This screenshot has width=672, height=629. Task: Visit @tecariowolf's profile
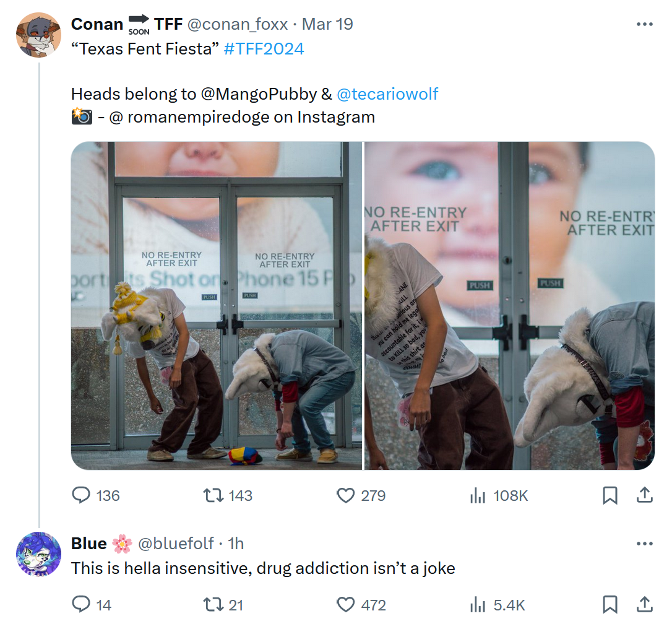pyautogui.click(x=387, y=93)
